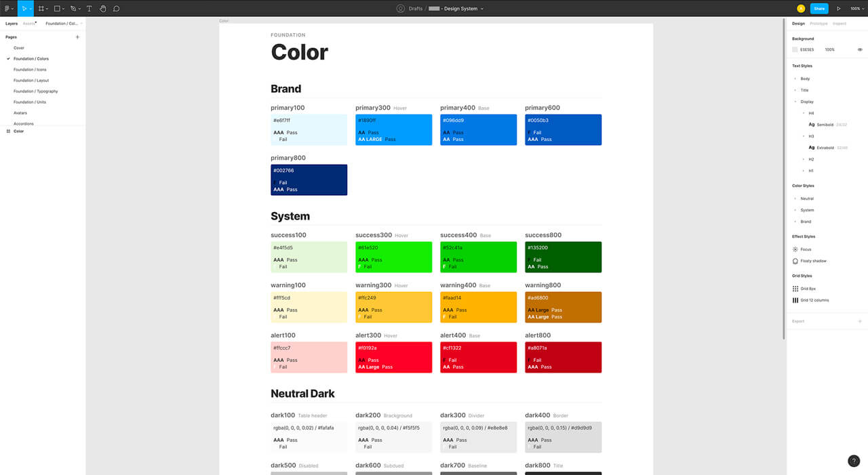Switch to the Assets tab
This screenshot has width=868, height=475.
click(28, 22)
